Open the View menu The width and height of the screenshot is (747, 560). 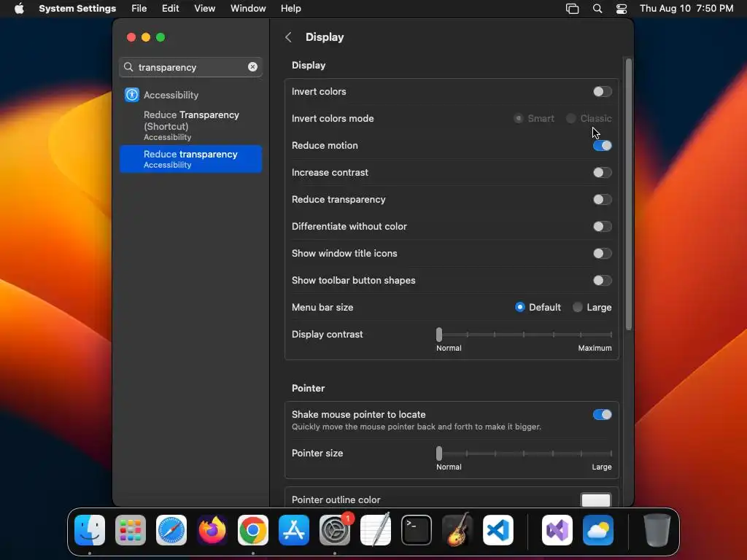(x=205, y=9)
